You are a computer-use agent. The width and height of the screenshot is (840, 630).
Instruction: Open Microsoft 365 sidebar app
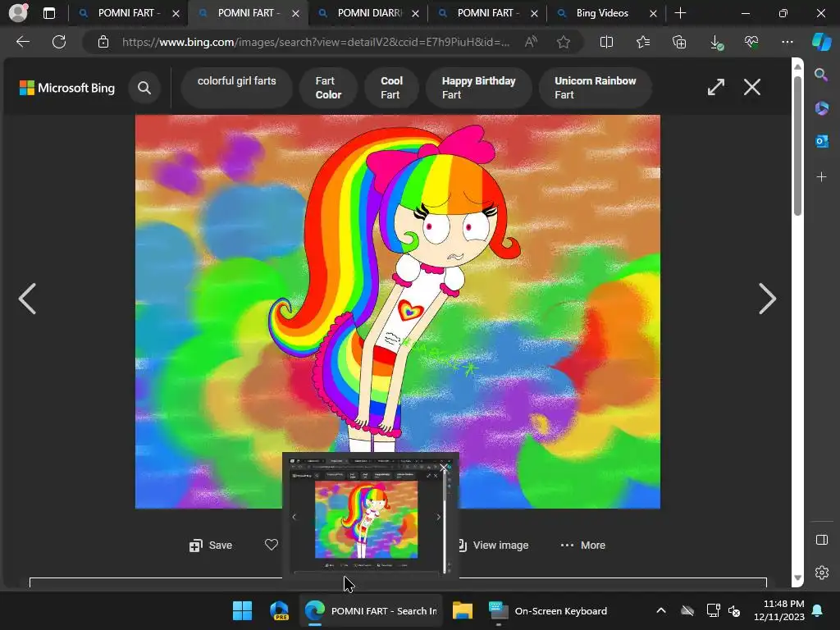point(821,108)
